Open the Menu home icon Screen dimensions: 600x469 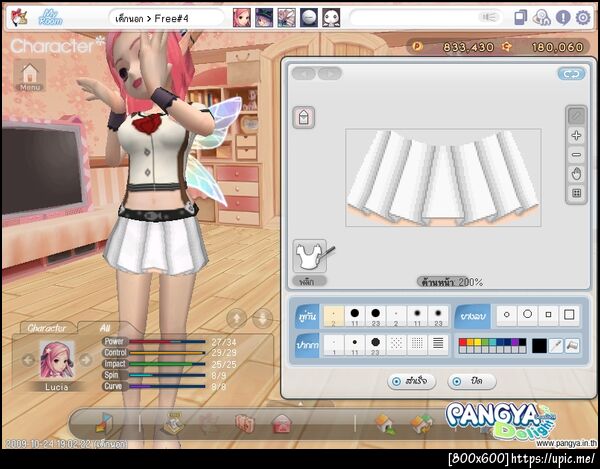(29, 75)
